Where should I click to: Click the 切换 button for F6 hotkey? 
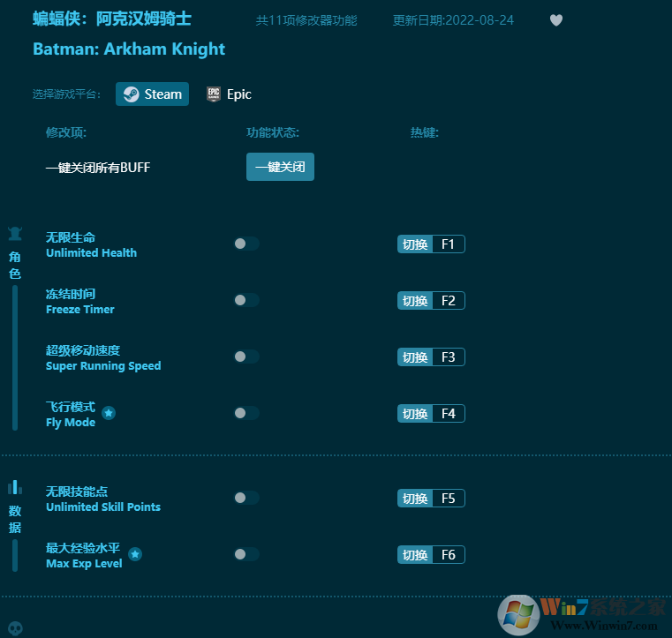(415, 555)
